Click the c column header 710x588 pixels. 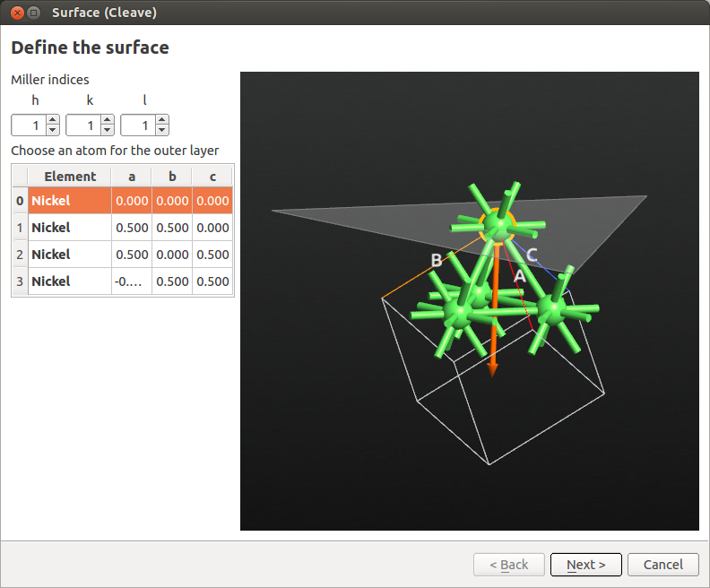click(x=212, y=176)
